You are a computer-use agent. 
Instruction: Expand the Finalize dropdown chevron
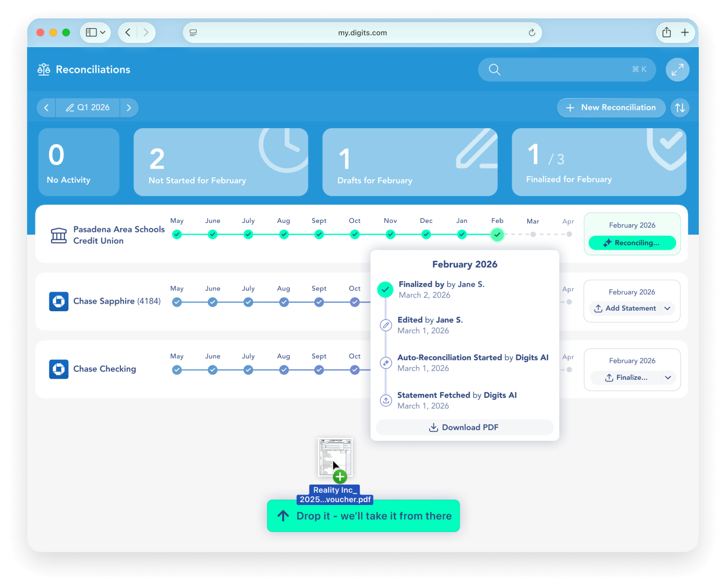(x=668, y=378)
